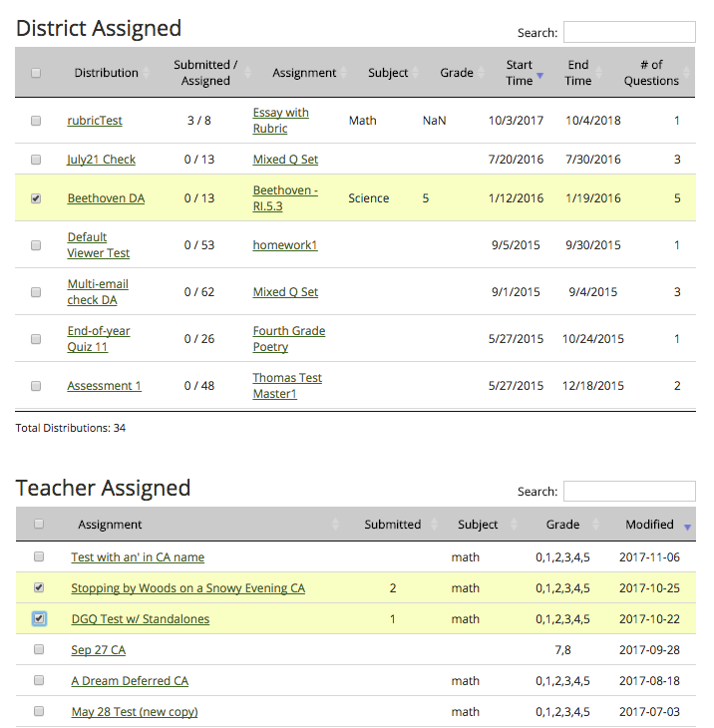
Task: Uncheck the Beethoven DA row checkbox
Action: click(36, 198)
